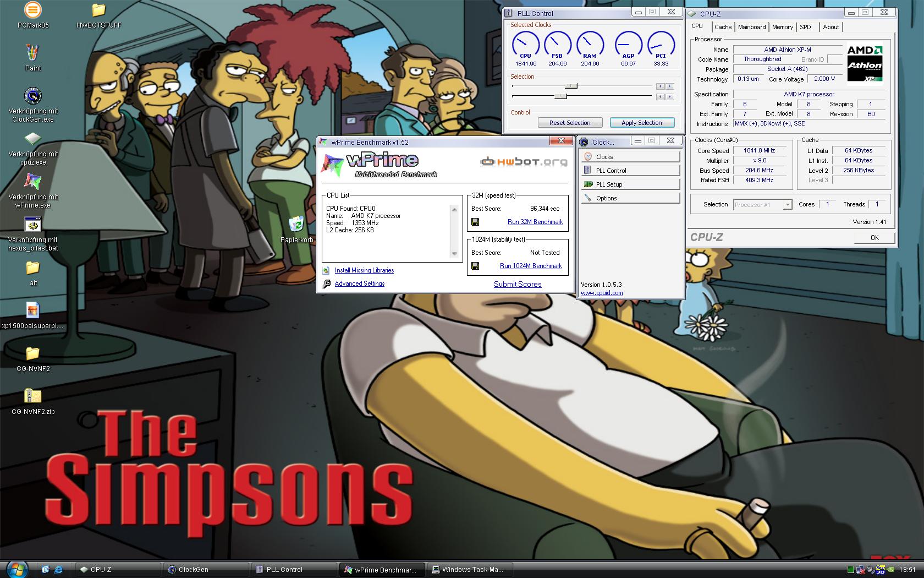Viewport: 924px width, 578px height.
Task: Click the CPU clock gauge in PLL Control
Action: [x=526, y=45]
